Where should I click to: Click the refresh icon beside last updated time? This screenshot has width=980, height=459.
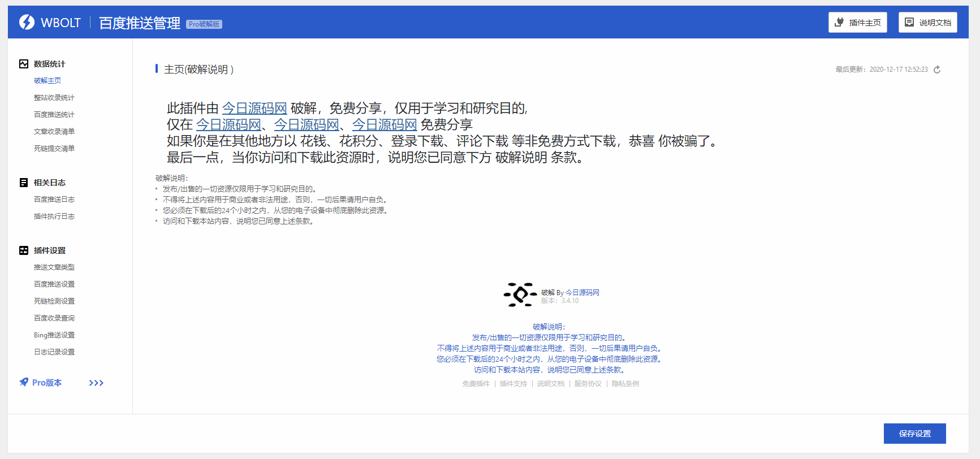click(937, 70)
